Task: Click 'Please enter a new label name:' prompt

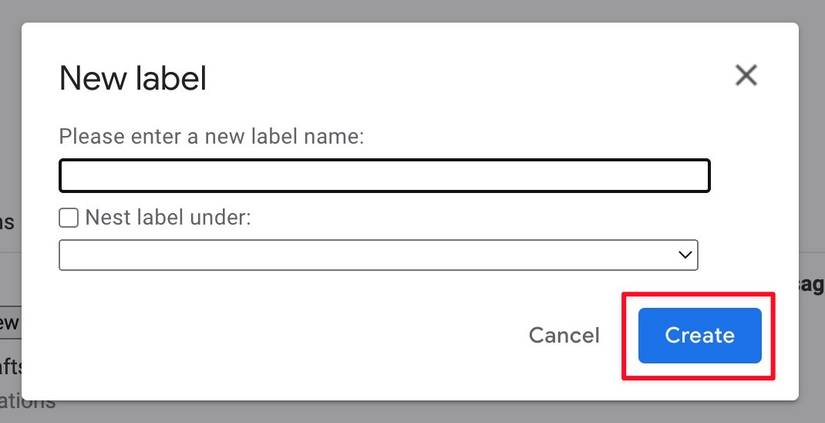Action: point(211,136)
